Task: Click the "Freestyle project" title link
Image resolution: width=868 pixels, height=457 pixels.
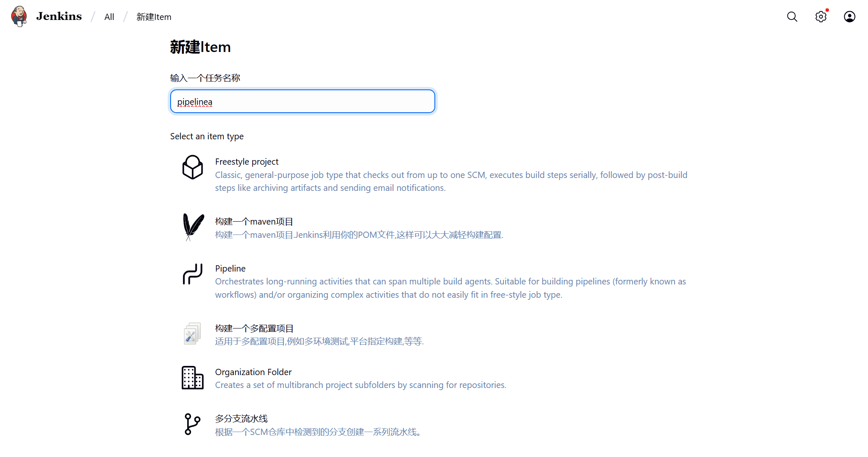Action: (x=246, y=162)
